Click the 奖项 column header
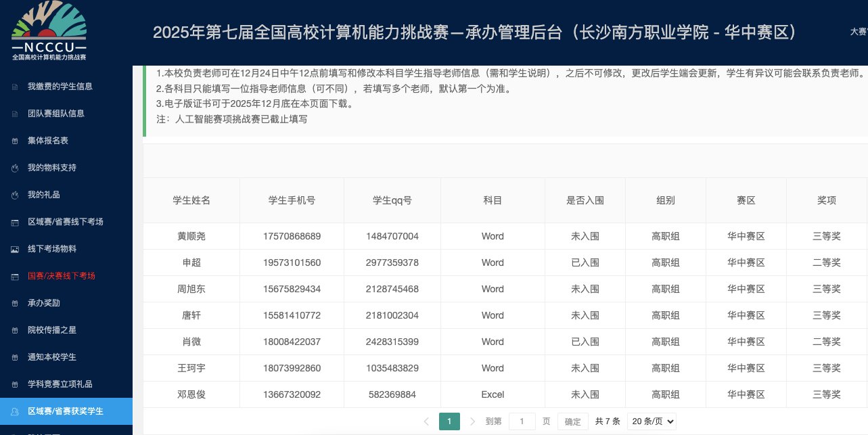Viewport: 868px width, 435px height. coord(827,200)
